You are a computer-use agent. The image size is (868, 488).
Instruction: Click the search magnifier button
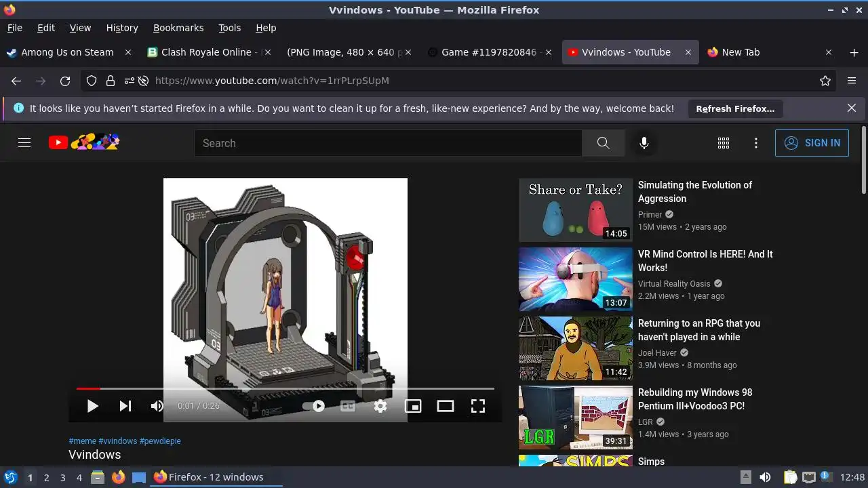[603, 143]
